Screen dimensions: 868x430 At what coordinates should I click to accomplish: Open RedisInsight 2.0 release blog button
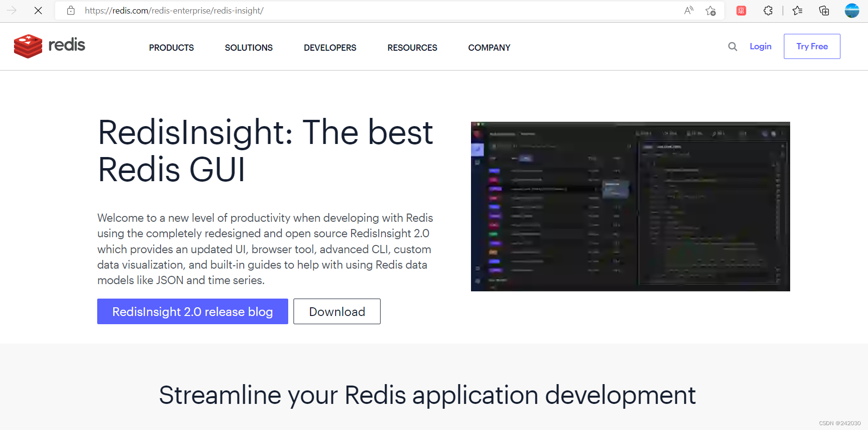(192, 312)
